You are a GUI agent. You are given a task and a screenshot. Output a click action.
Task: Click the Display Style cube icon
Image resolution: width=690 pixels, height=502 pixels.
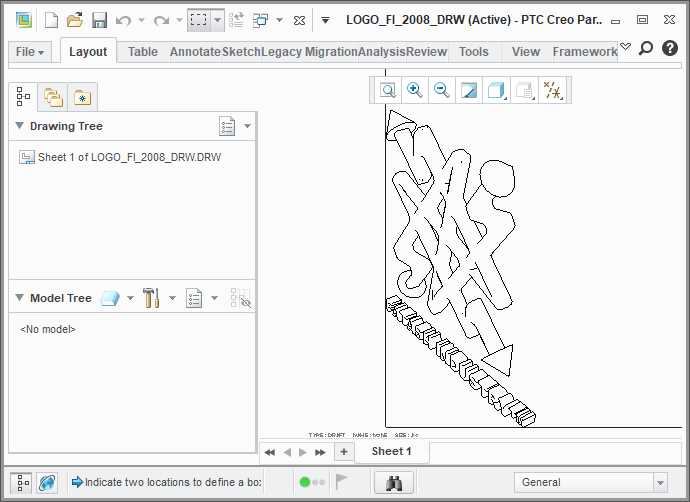pos(496,90)
